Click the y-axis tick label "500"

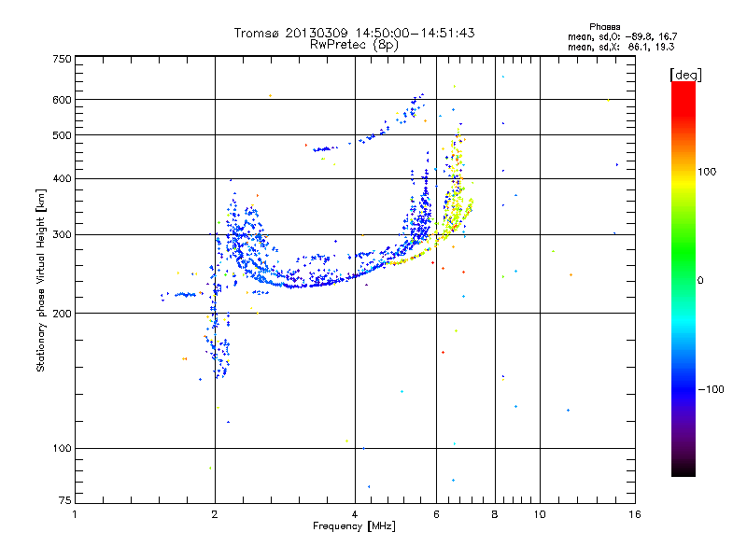pyautogui.click(x=63, y=135)
